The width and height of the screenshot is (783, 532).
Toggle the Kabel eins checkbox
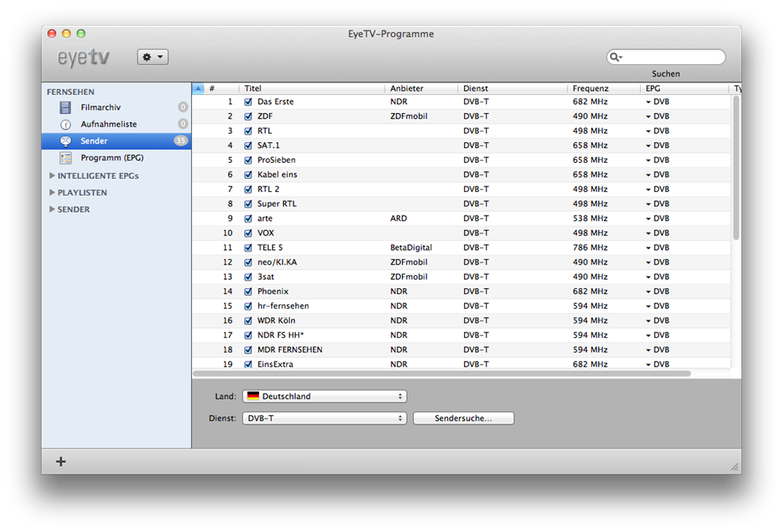249,175
